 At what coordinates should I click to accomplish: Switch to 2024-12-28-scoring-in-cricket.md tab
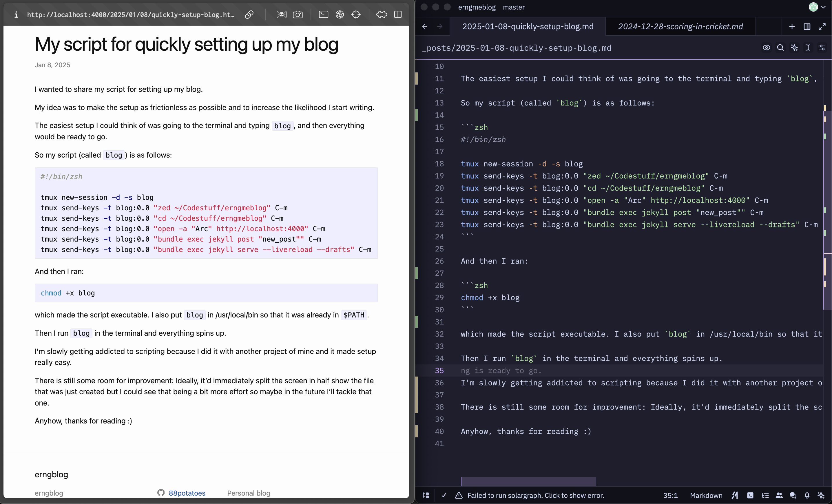(680, 26)
